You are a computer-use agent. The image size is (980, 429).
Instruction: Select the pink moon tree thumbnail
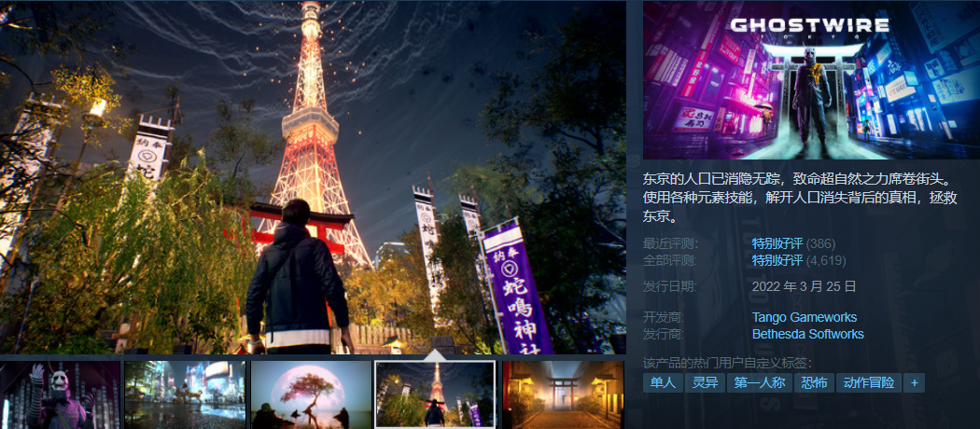311,394
